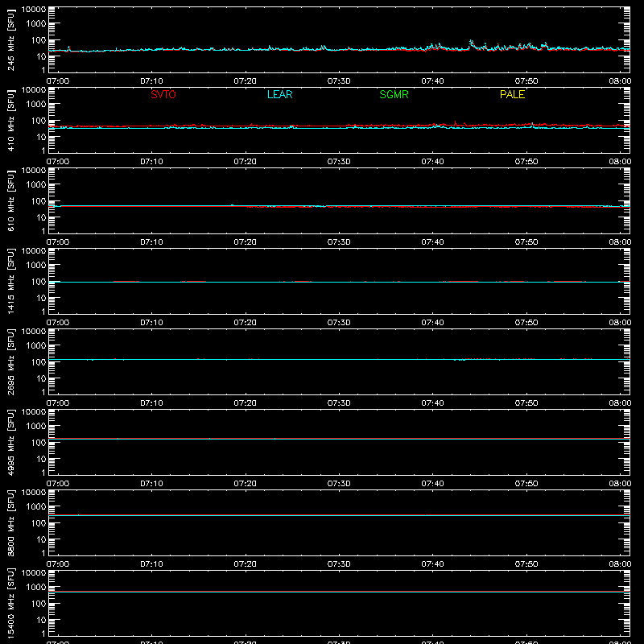The height and width of the screenshot is (644, 644).
Task: Click the 10 tick of 1415 MHz plot
Action: click(41, 298)
